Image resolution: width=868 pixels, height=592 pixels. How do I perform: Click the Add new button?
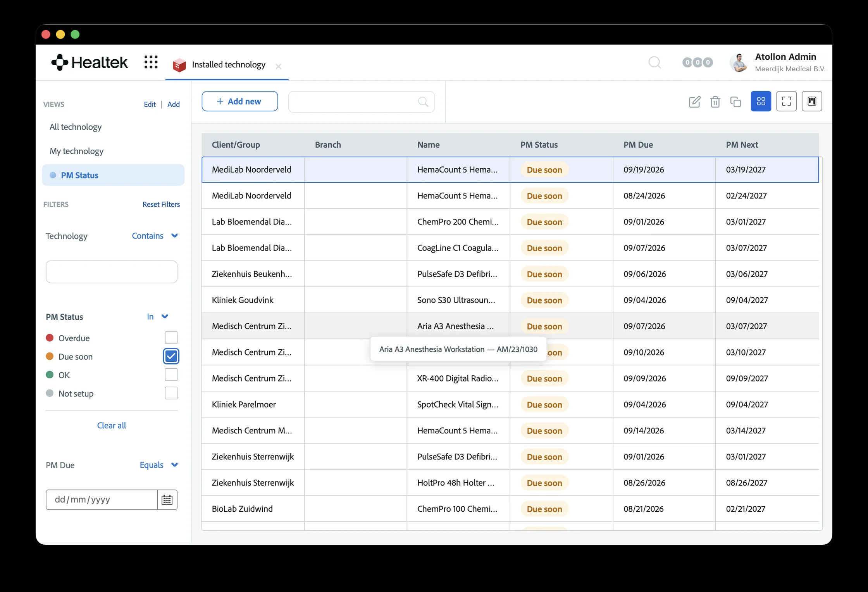239,101
